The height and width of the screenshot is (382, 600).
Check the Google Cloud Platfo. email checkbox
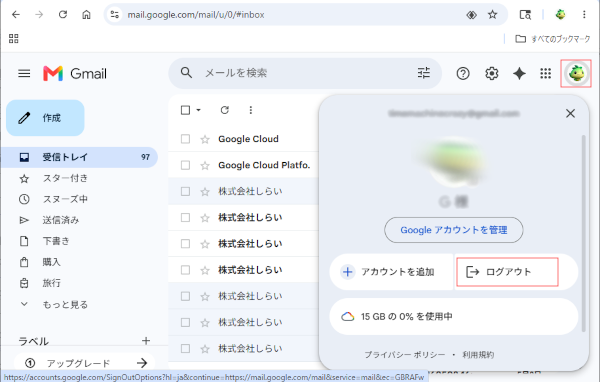[x=185, y=165]
